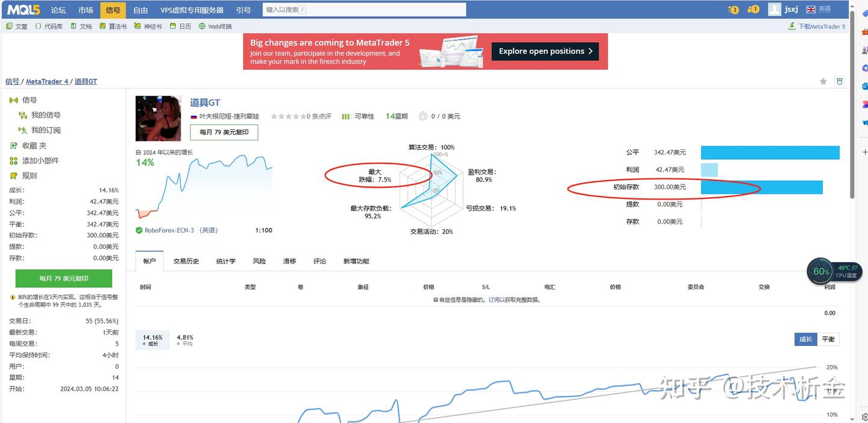
Task: Click the 信号 signal icon in the sidebar
Action: tap(14, 100)
